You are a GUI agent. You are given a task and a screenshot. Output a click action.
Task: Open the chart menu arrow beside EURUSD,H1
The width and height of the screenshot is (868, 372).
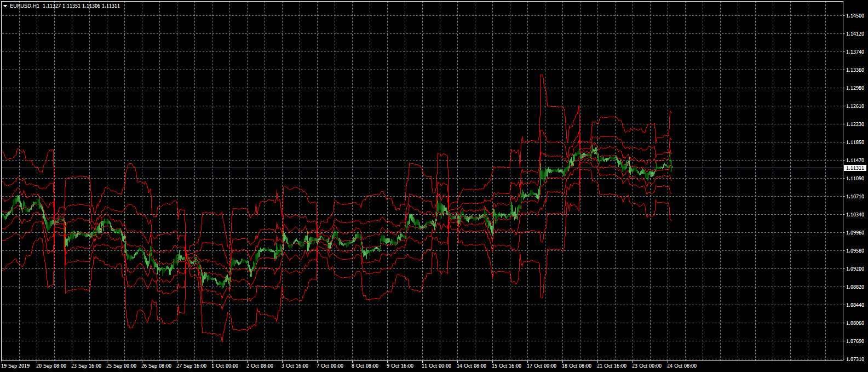[x=5, y=5]
